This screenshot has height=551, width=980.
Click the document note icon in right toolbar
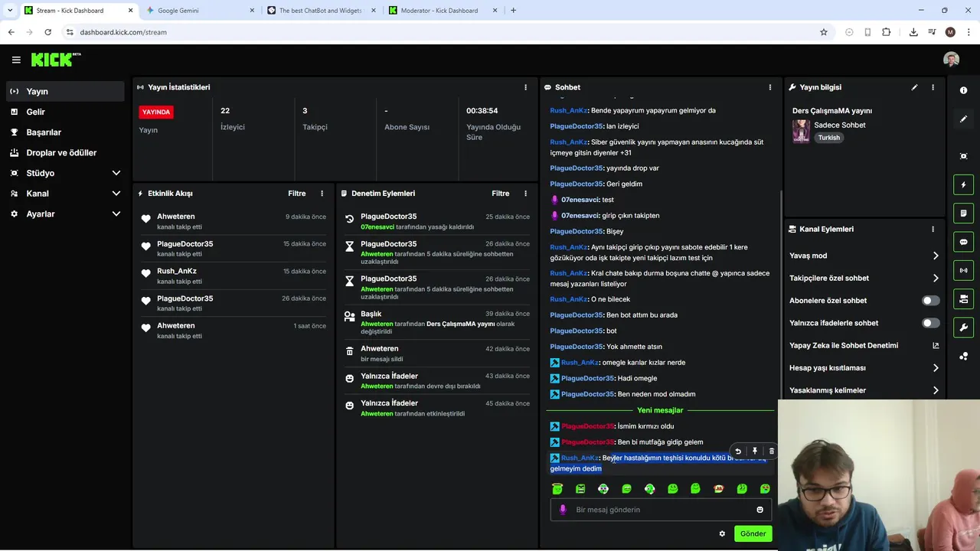[x=963, y=213]
